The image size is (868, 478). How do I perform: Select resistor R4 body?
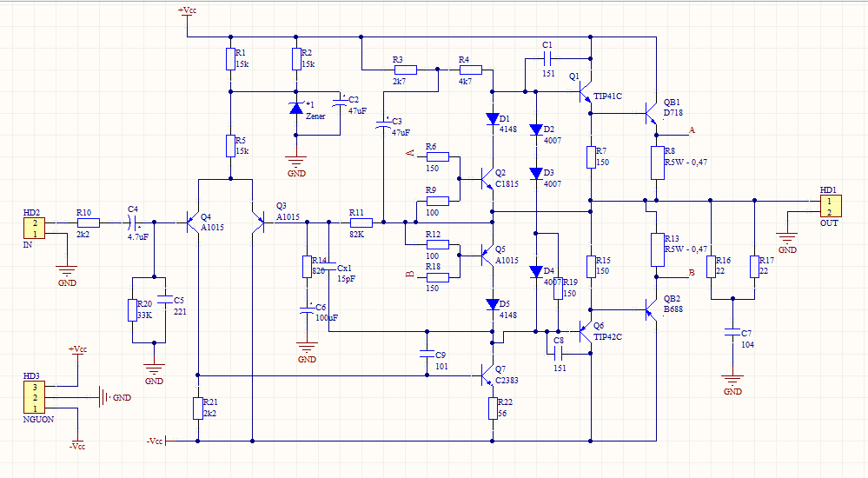pyautogui.click(x=471, y=70)
